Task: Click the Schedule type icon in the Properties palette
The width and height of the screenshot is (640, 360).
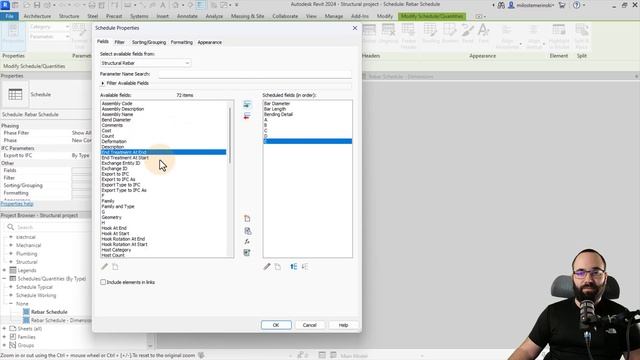Action: coord(15,94)
